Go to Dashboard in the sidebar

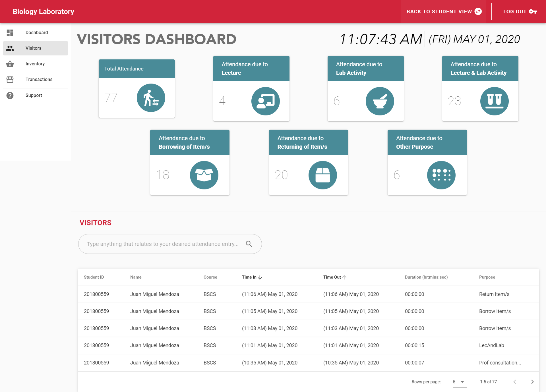36,33
